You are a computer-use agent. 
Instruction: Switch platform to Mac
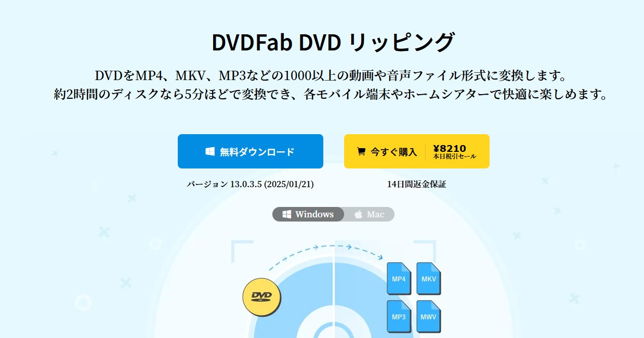click(370, 214)
